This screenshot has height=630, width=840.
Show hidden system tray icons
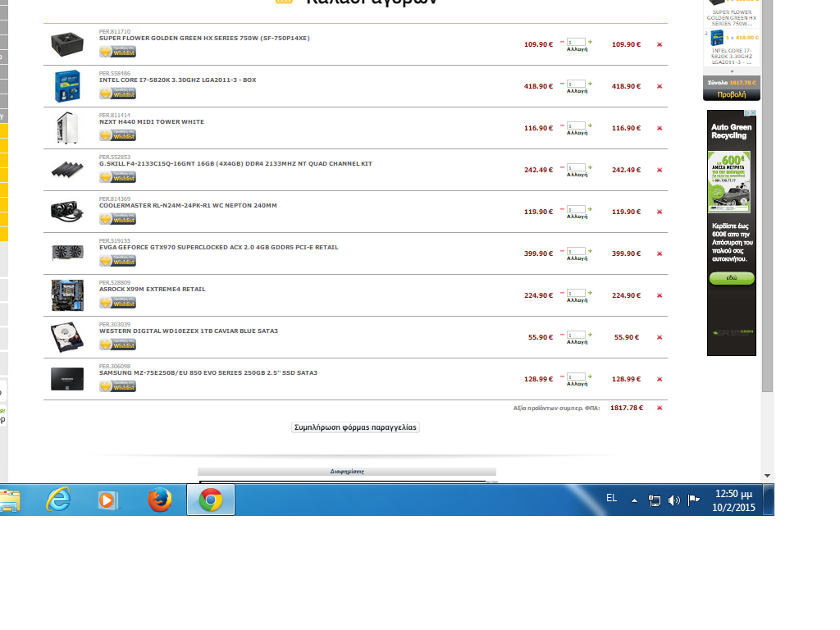(634, 500)
